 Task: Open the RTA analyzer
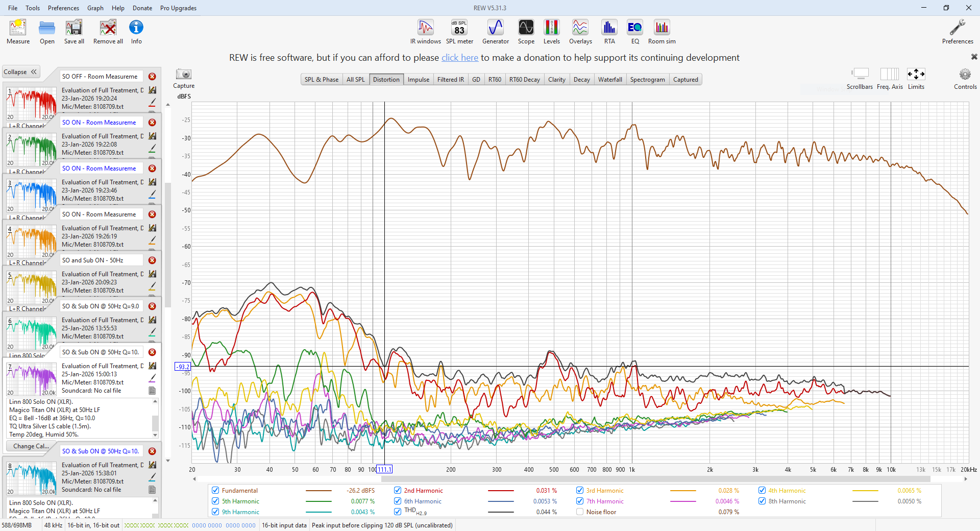click(609, 32)
